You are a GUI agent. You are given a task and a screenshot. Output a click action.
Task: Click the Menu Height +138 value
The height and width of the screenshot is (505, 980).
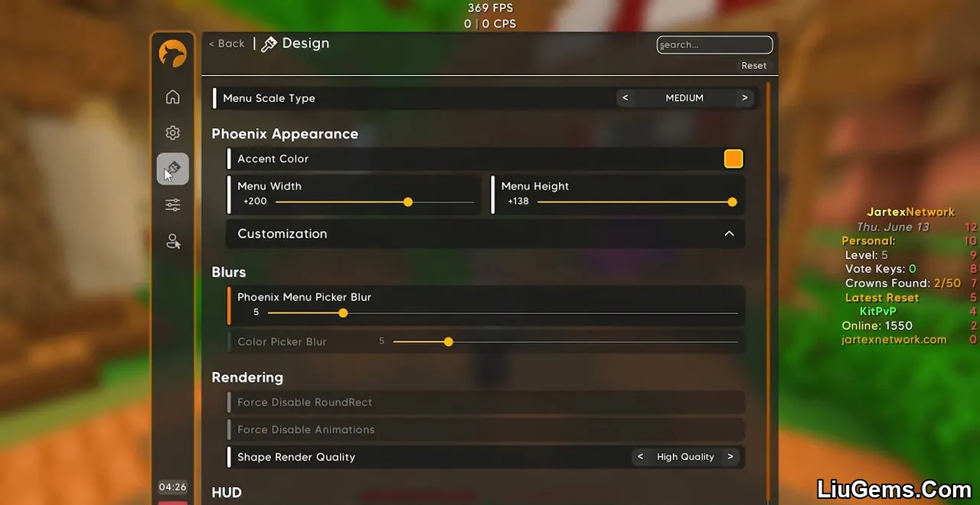(x=518, y=201)
